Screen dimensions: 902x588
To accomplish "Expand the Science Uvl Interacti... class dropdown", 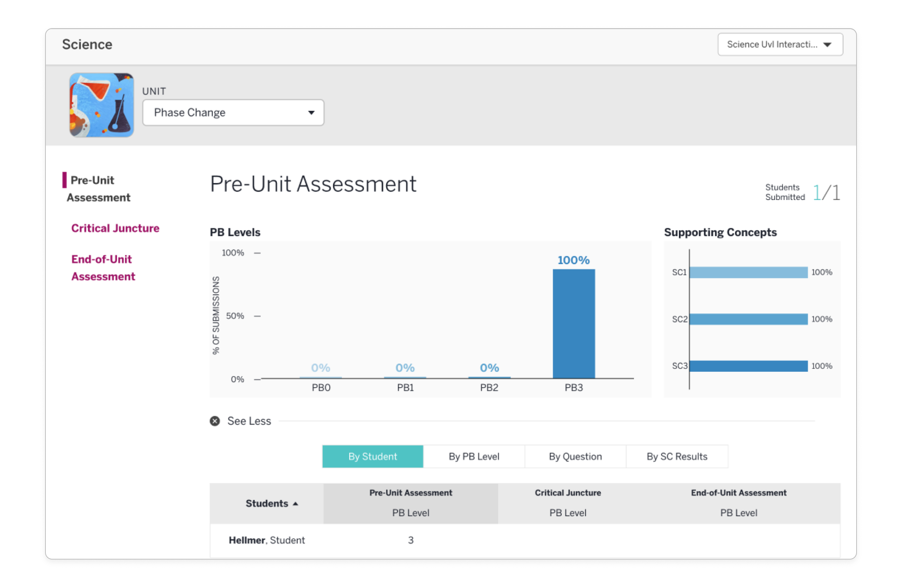I will [780, 44].
